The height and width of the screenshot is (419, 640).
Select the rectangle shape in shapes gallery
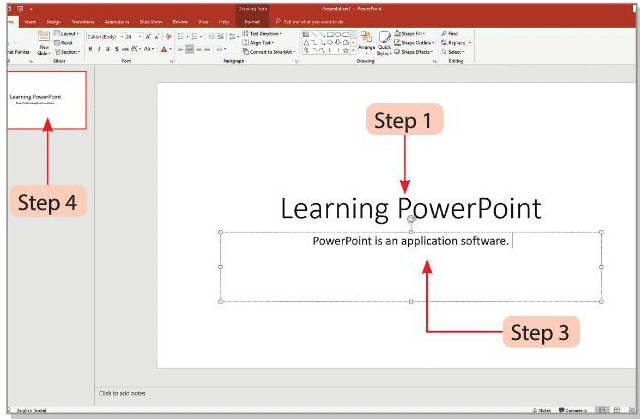click(330, 34)
